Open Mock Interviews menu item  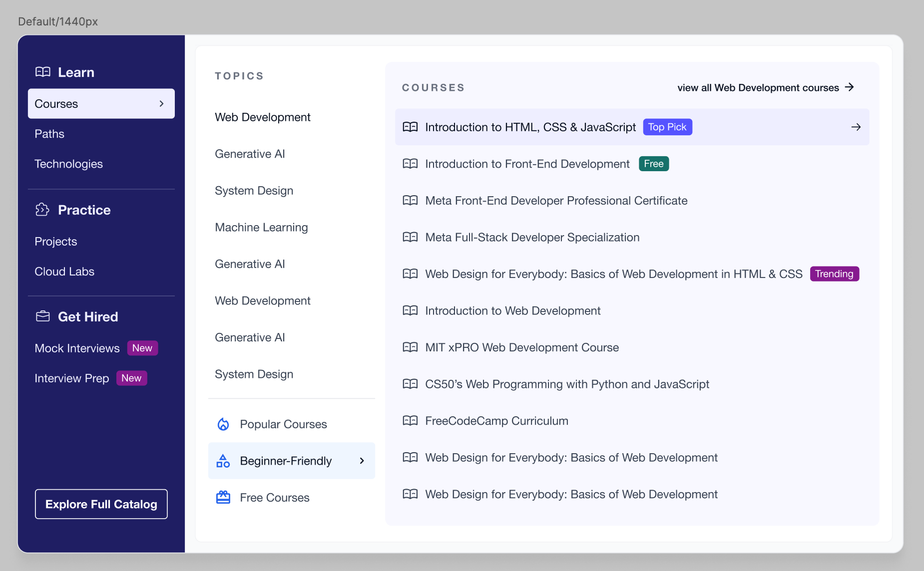(x=77, y=348)
